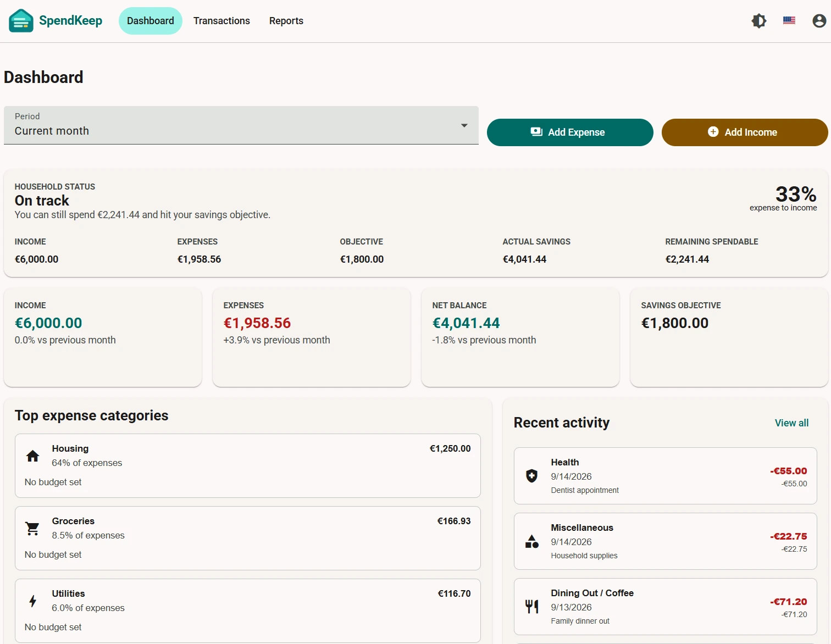Click the Remaining Spendable €2,241.44 value
831x644 pixels.
click(687, 259)
